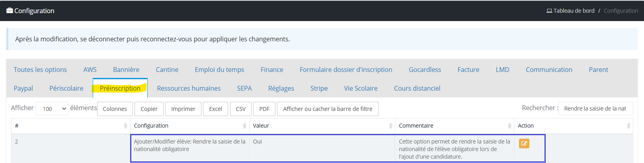The height and width of the screenshot is (163, 644).
Task: Sort the Valeur column
Action: [390, 126]
